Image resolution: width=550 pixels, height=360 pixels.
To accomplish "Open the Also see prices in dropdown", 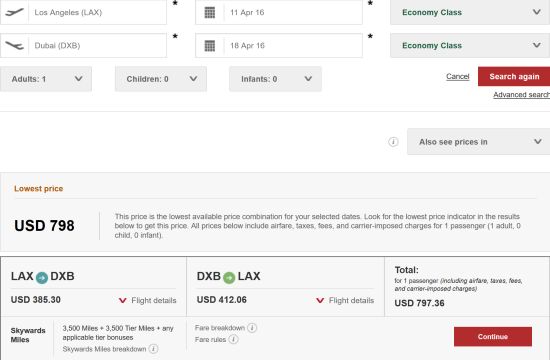I will (478, 142).
